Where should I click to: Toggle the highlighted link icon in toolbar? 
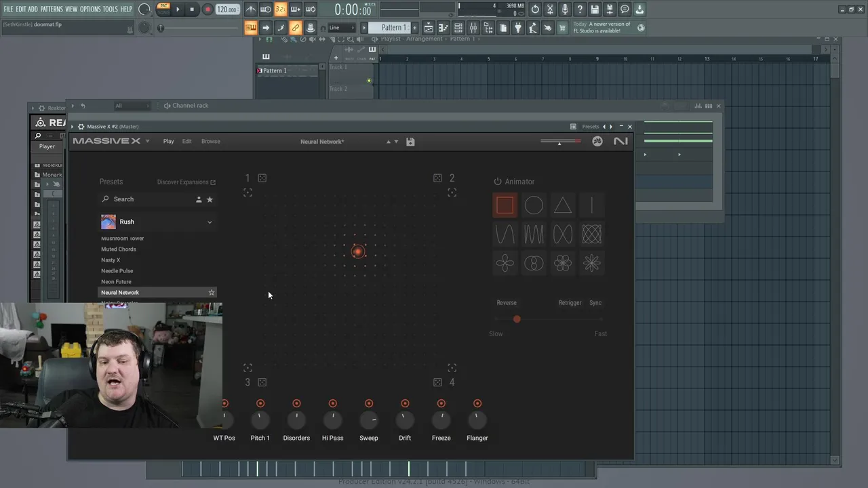click(x=296, y=28)
